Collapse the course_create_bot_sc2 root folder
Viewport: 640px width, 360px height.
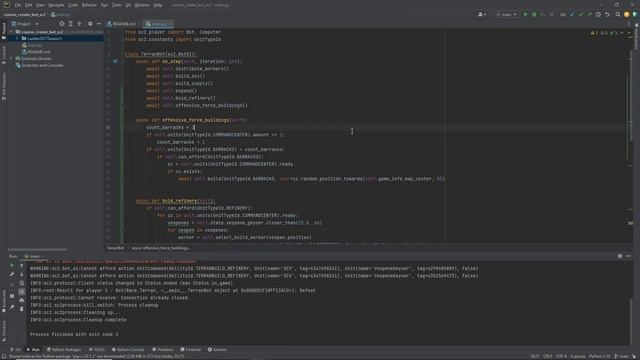[x=12, y=31]
